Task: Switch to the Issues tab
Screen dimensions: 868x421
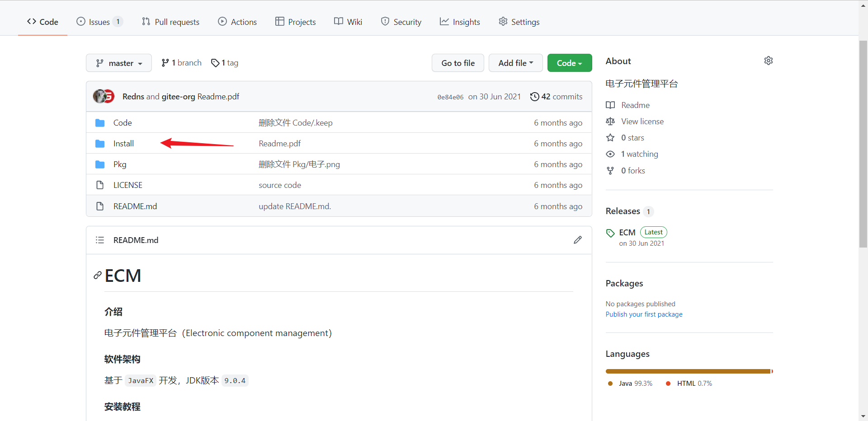Action: 99,22
